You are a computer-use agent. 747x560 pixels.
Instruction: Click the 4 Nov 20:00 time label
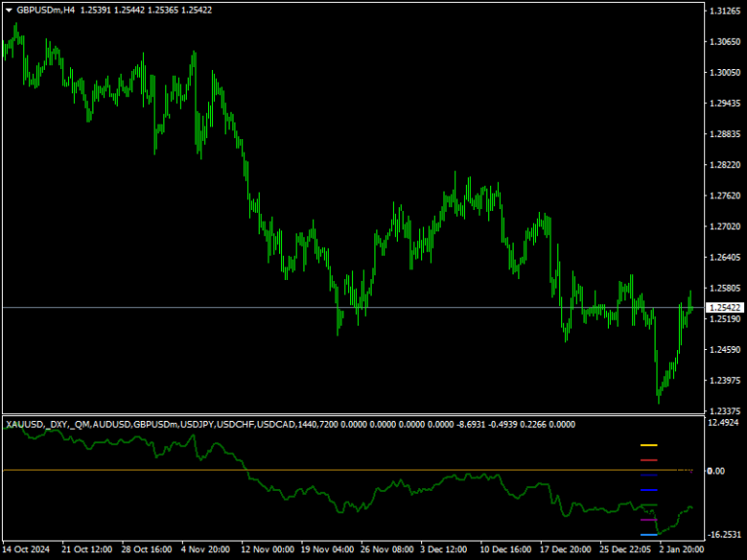(205, 549)
